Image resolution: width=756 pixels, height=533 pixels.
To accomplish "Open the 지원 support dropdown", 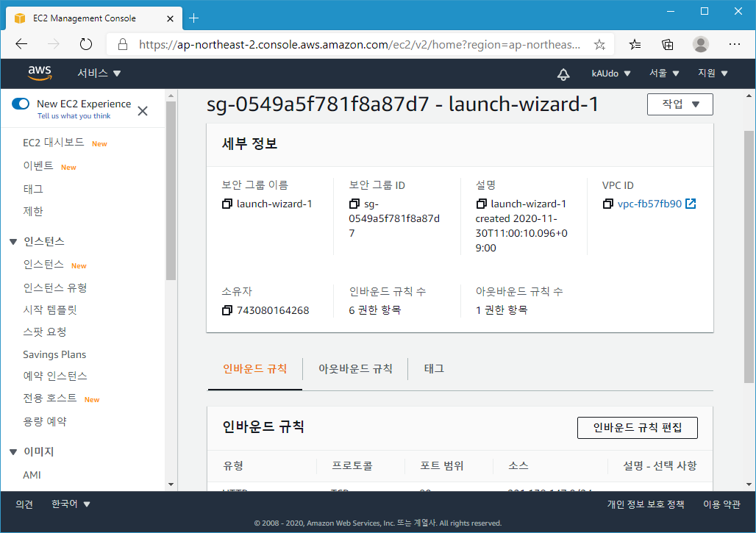I will coord(713,74).
